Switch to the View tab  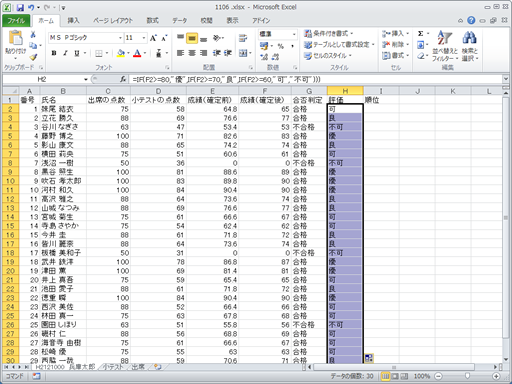(232, 21)
